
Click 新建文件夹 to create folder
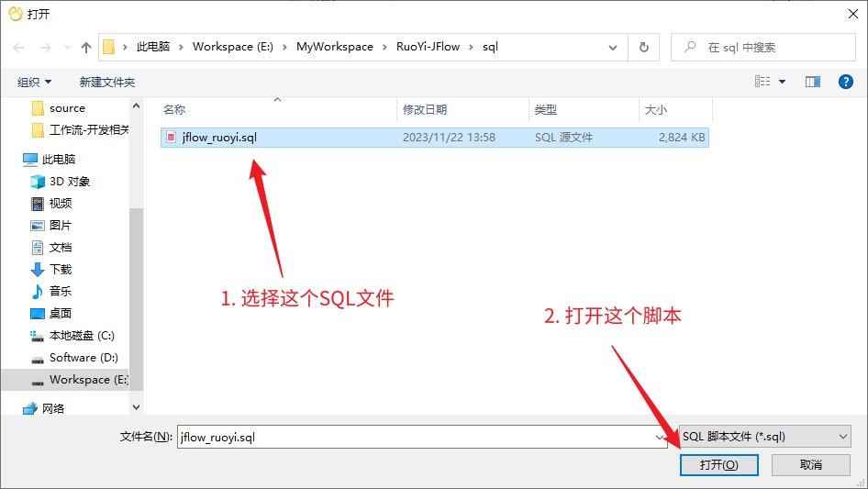click(107, 83)
